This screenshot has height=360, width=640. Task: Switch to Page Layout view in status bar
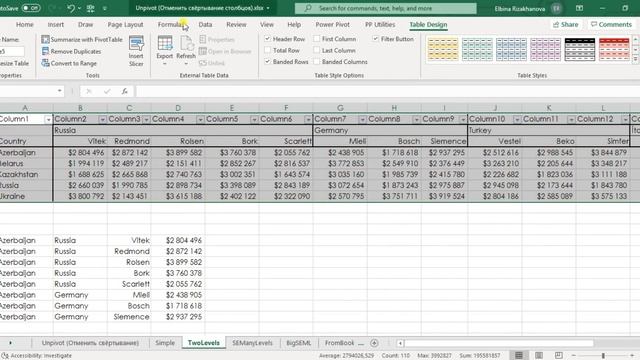(x=539, y=356)
